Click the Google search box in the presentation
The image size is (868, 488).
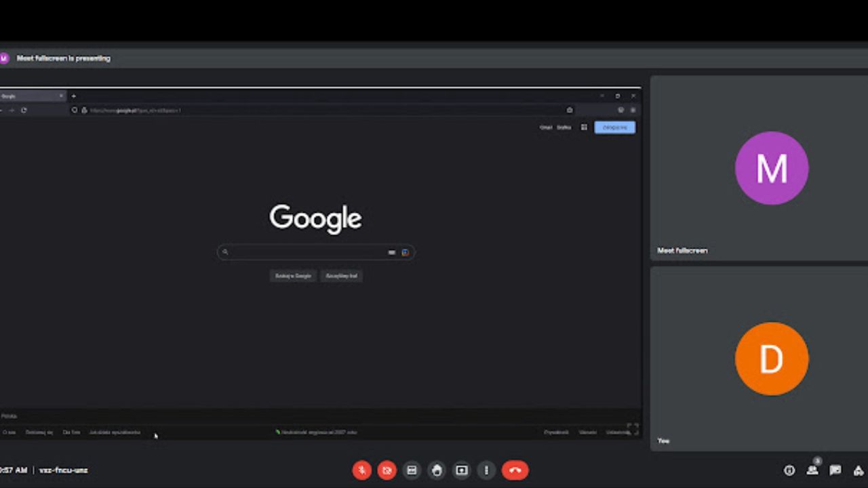[x=315, y=252]
